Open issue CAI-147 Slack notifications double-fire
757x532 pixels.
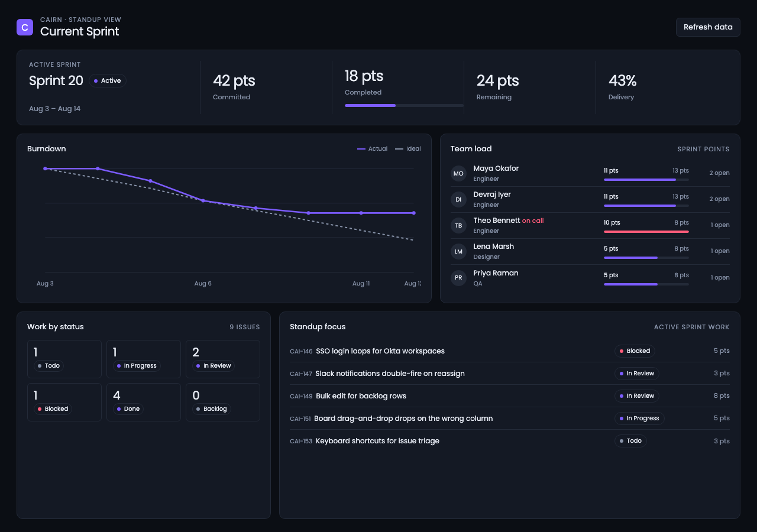point(510,374)
